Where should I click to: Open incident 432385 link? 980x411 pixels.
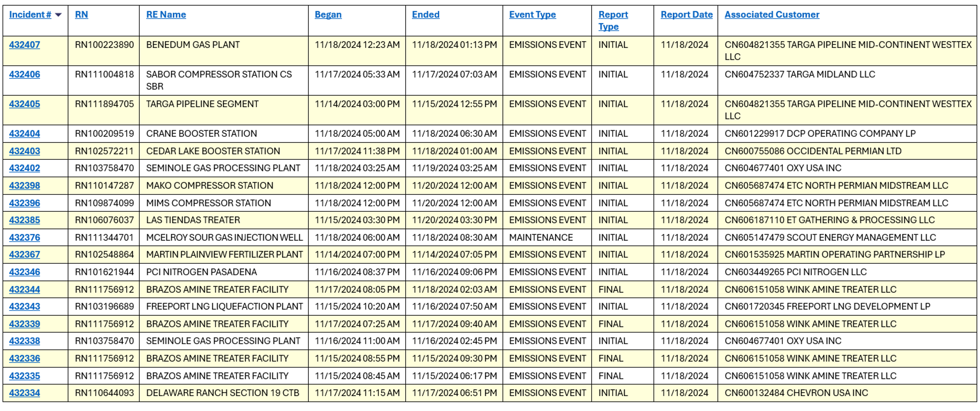coord(24,220)
